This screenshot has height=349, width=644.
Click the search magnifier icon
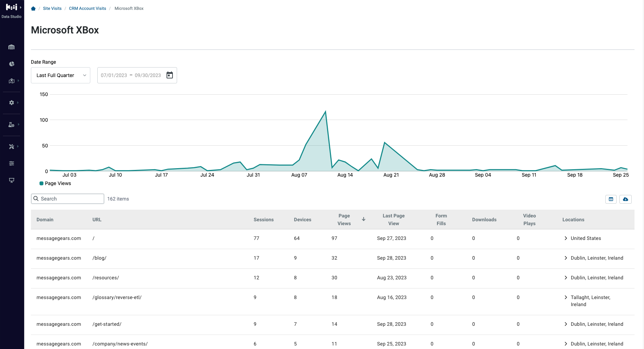[x=36, y=199]
